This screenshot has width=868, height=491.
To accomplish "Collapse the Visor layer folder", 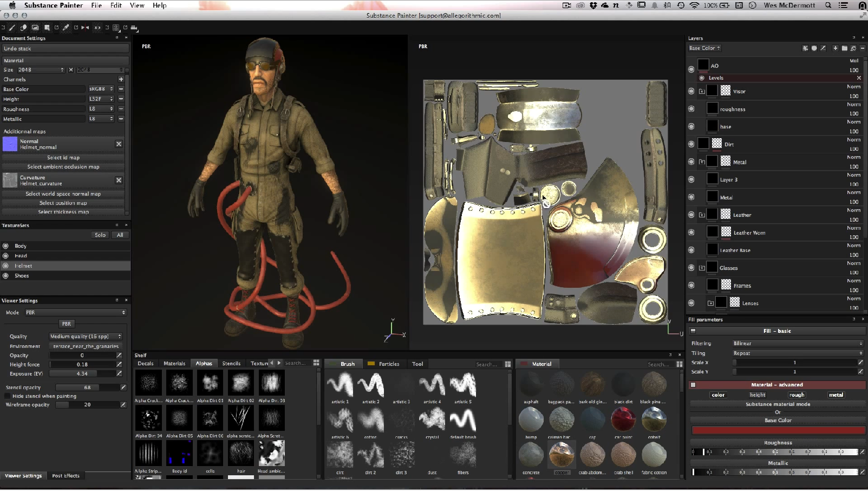I will (x=702, y=92).
